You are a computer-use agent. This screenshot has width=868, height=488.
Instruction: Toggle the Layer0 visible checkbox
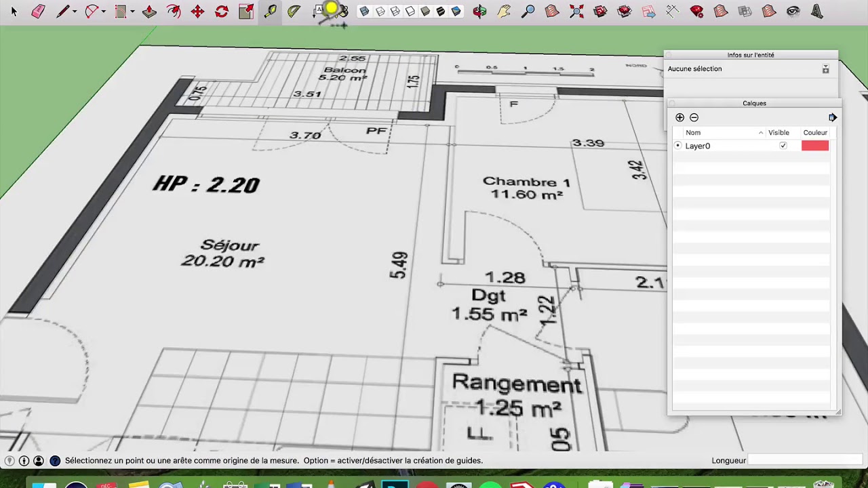pos(783,146)
